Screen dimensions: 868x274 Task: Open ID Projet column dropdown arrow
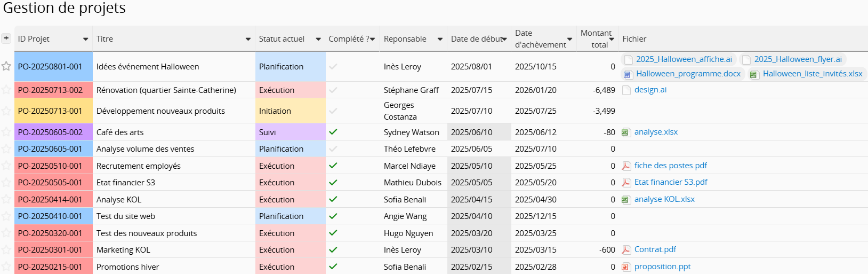[85, 39]
